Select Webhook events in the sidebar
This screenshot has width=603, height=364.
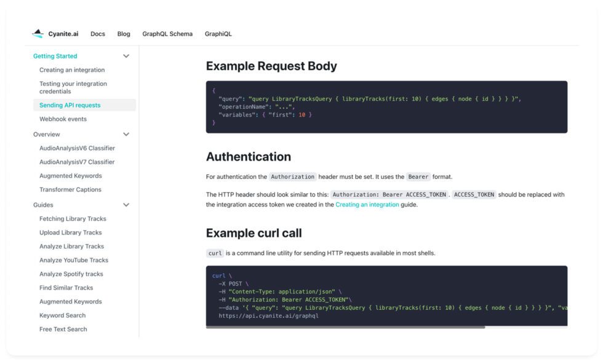62,119
